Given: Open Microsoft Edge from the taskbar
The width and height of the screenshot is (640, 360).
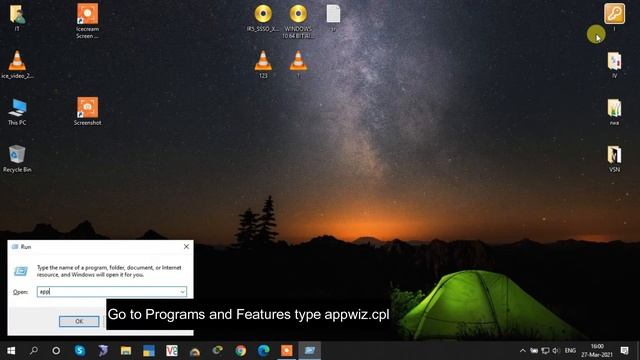Looking at the screenshot, I should pos(264,351).
